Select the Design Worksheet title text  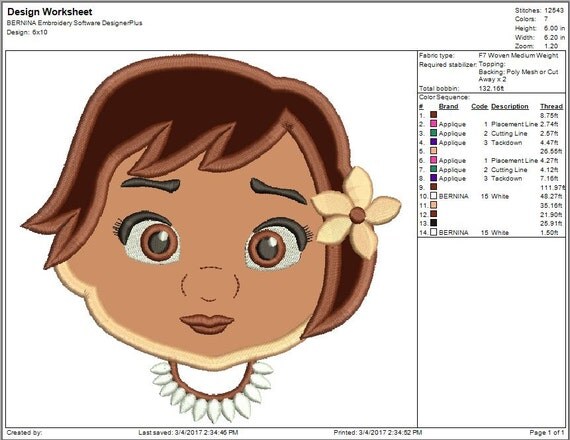50,12
